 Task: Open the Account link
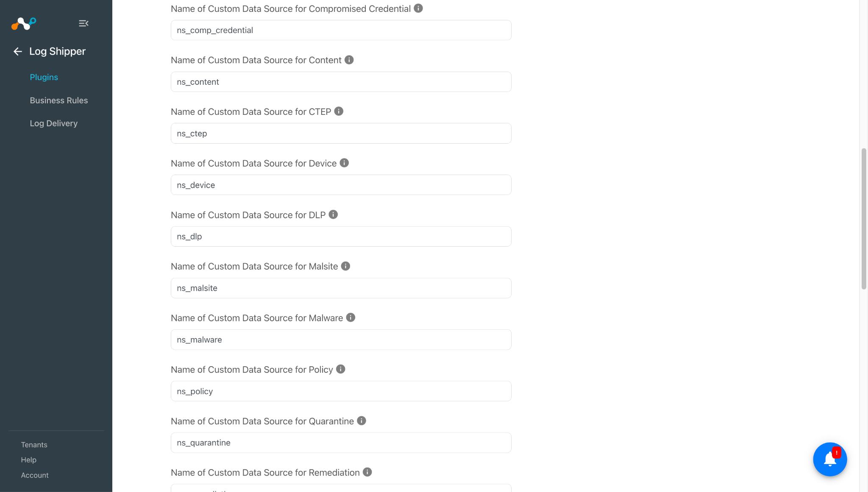pyautogui.click(x=35, y=475)
